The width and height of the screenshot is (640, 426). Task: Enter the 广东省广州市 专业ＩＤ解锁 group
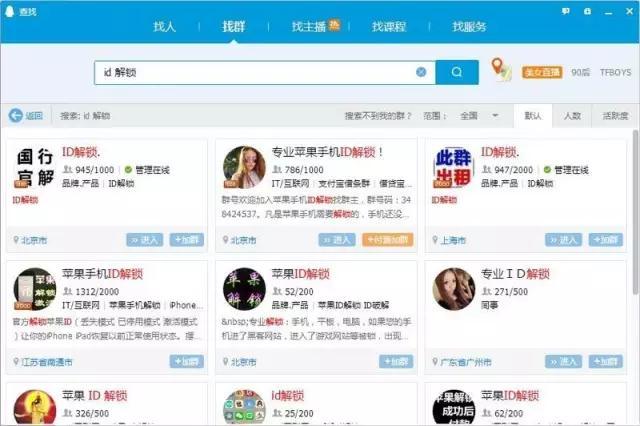(x=563, y=362)
